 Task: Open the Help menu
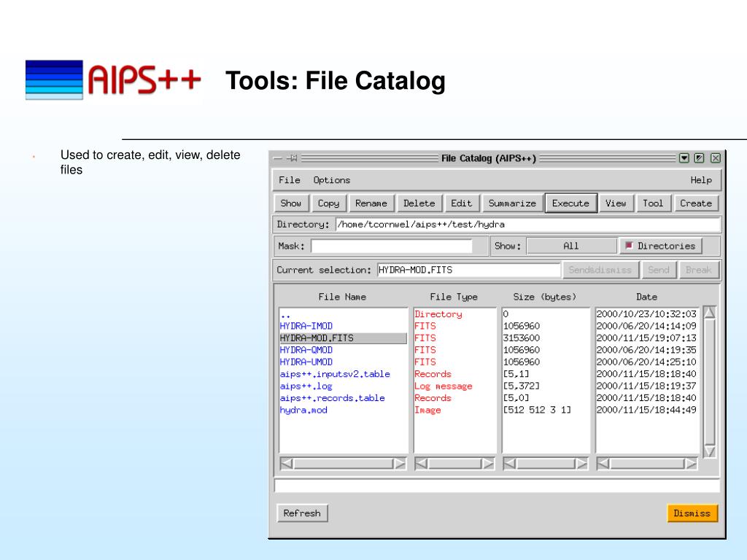pyautogui.click(x=701, y=180)
